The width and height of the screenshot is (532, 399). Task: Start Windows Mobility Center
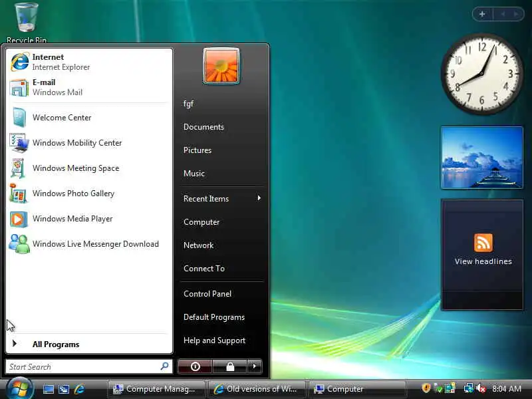pos(89,143)
